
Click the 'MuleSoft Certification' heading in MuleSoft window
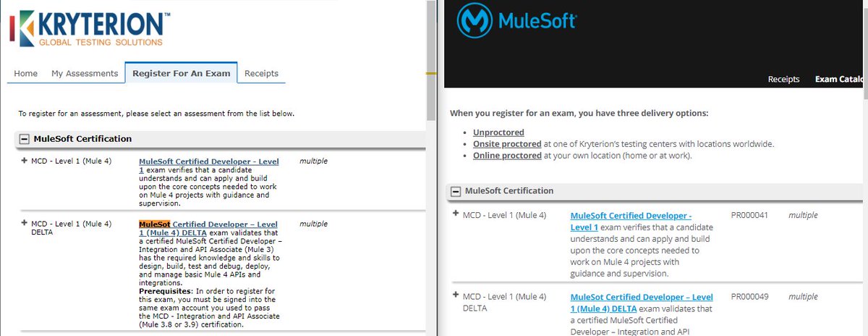tap(509, 191)
